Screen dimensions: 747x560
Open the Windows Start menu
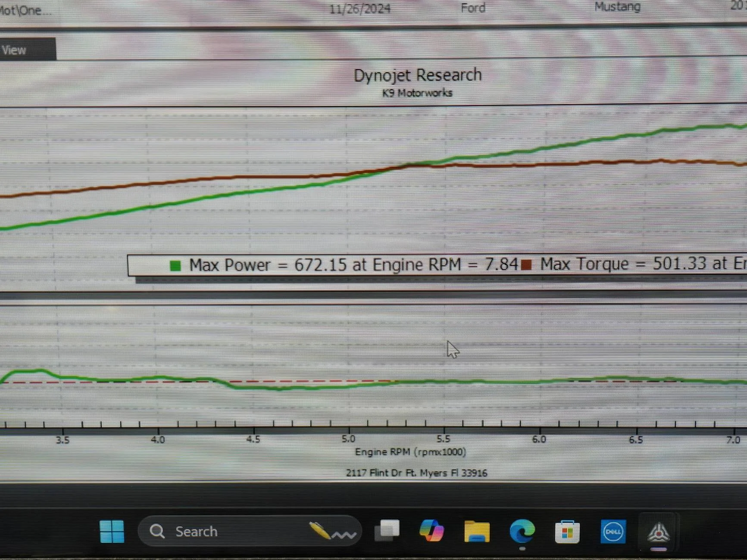[112, 531]
